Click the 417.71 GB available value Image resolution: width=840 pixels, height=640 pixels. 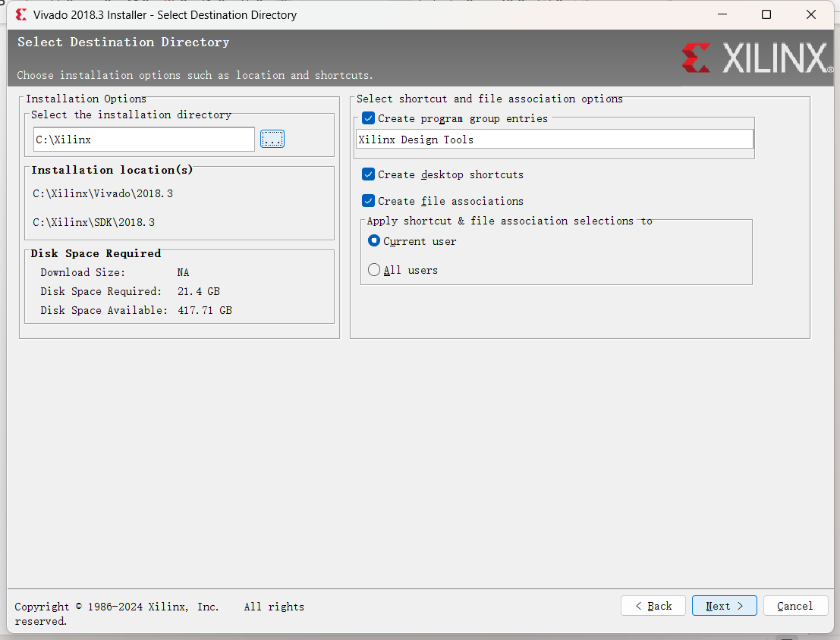(x=205, y=310)
